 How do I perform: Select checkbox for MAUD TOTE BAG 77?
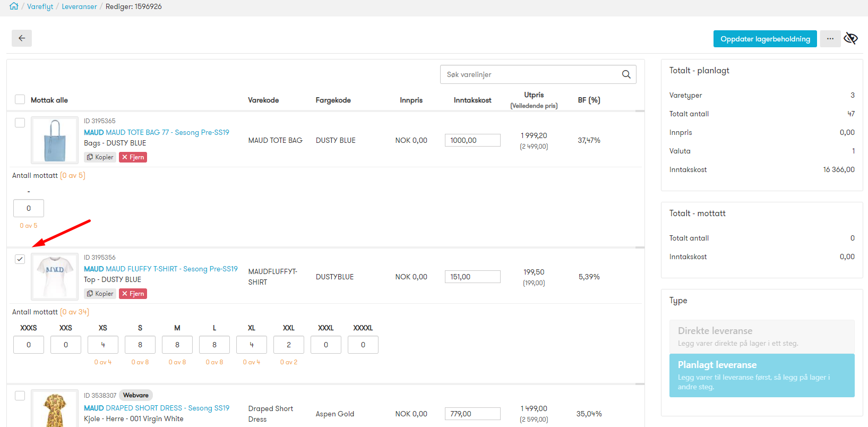click(x=20, y=123)
